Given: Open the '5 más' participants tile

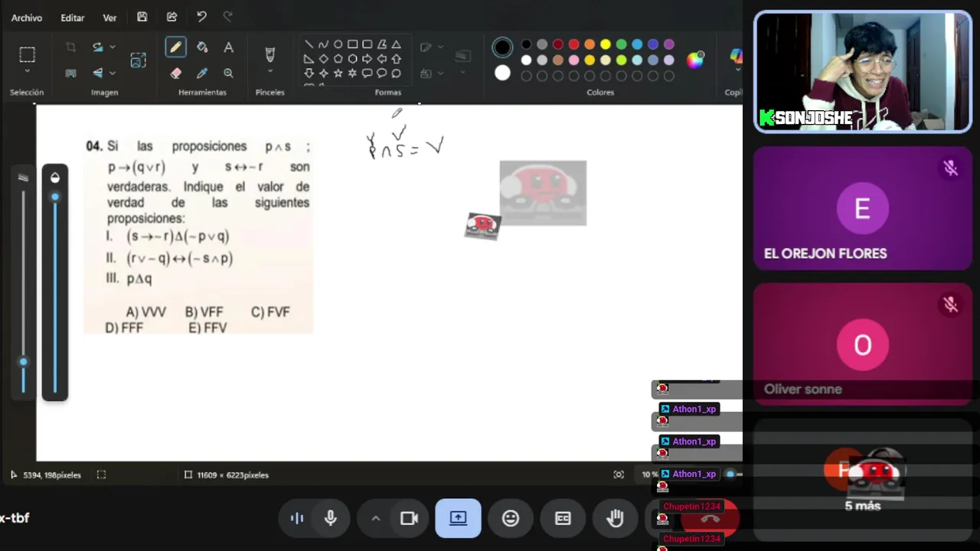Looking at the screenshot, I should [x=863, y=479].
